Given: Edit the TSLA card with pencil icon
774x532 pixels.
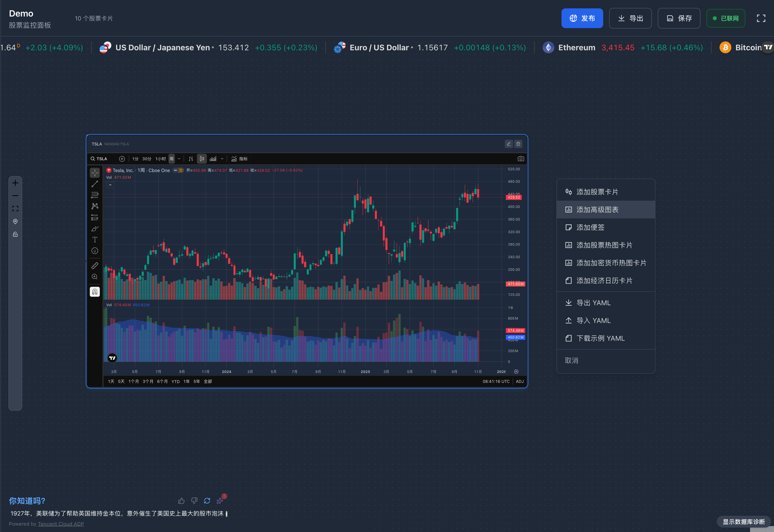Looking at the screenshot, I should 508,144.
